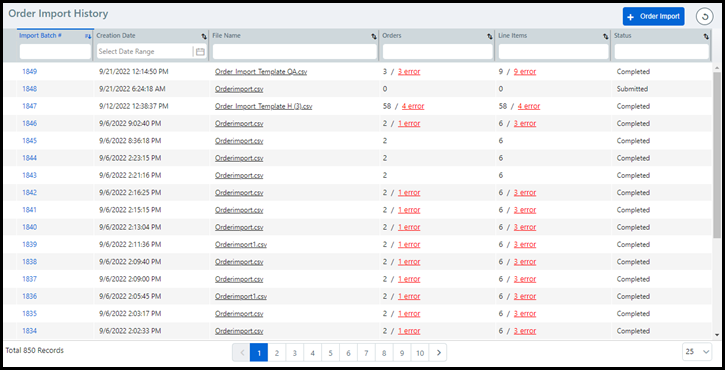Screen dimensions: 725x370
Task: Select page 3 in pagination
Action: [295, 353]
